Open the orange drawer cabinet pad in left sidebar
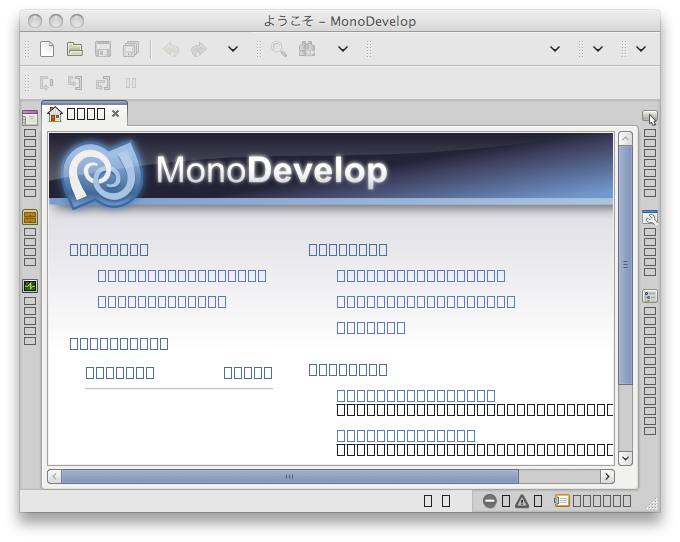The width and height of the screenshot is (680, 542). 30,217
